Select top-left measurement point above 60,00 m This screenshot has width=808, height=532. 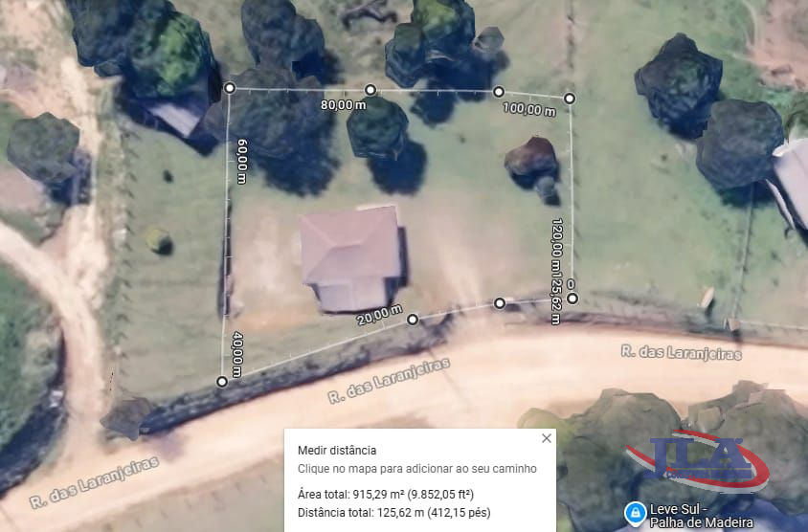pos(230,88)
